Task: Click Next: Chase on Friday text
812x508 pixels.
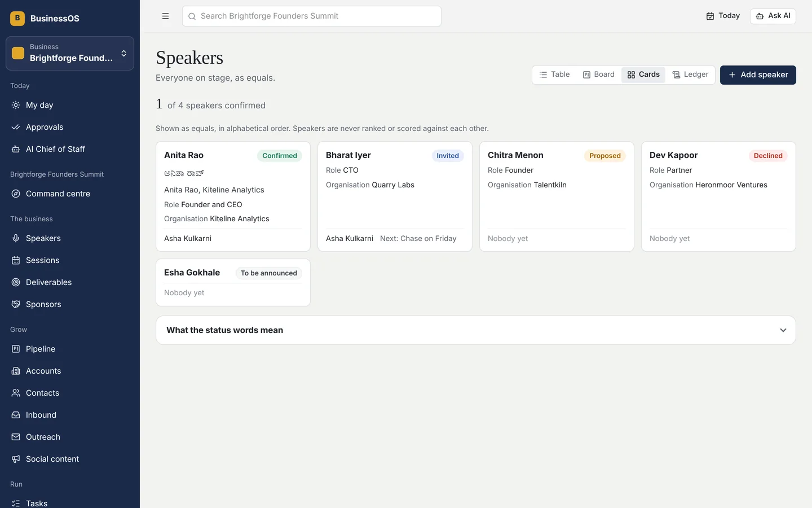Action: (x=418, y=239)
